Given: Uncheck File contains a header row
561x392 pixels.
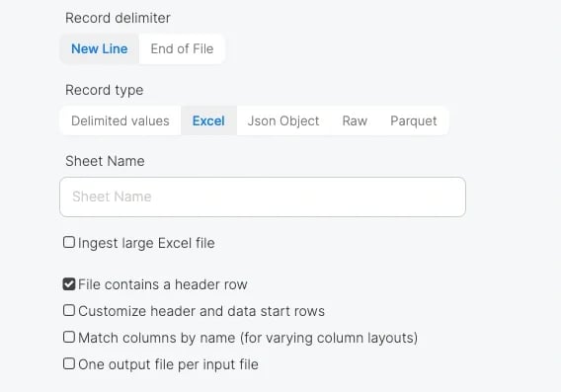Looking at the screenshot, I should (x=69, y=284).
